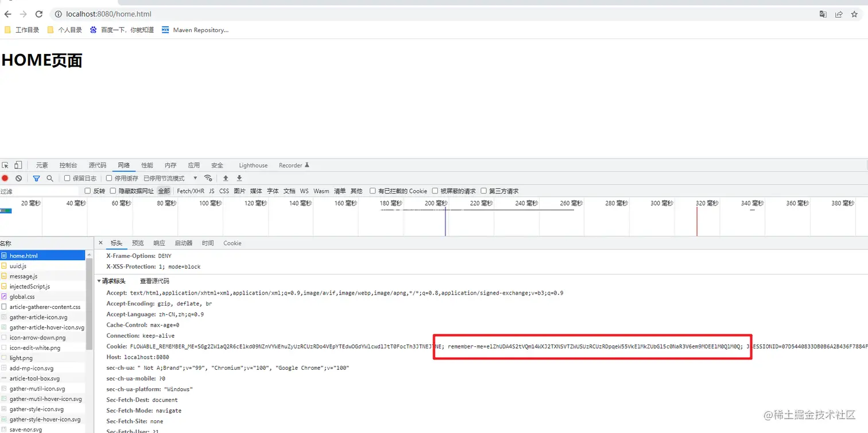868x433 pixels.
Task: Click the 查看源代码 link
Action: click(154, 281)
